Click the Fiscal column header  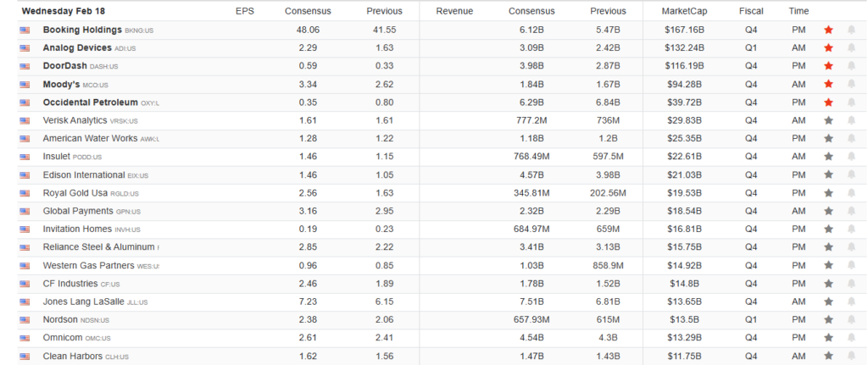751,11
